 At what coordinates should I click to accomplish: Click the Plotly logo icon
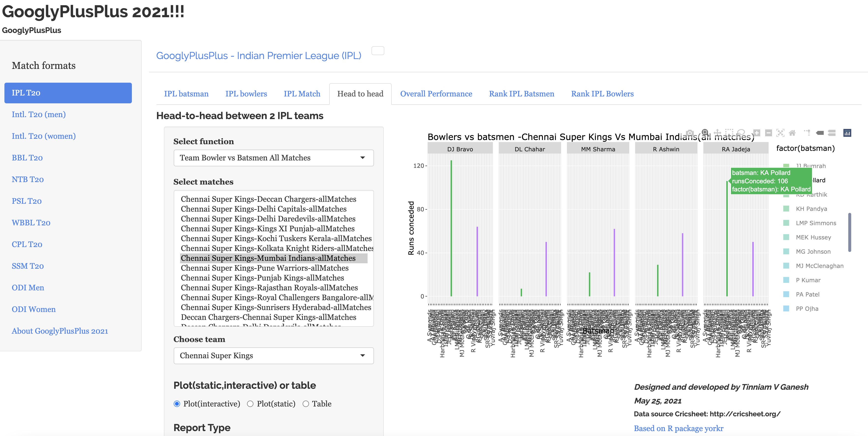point(847,133)
